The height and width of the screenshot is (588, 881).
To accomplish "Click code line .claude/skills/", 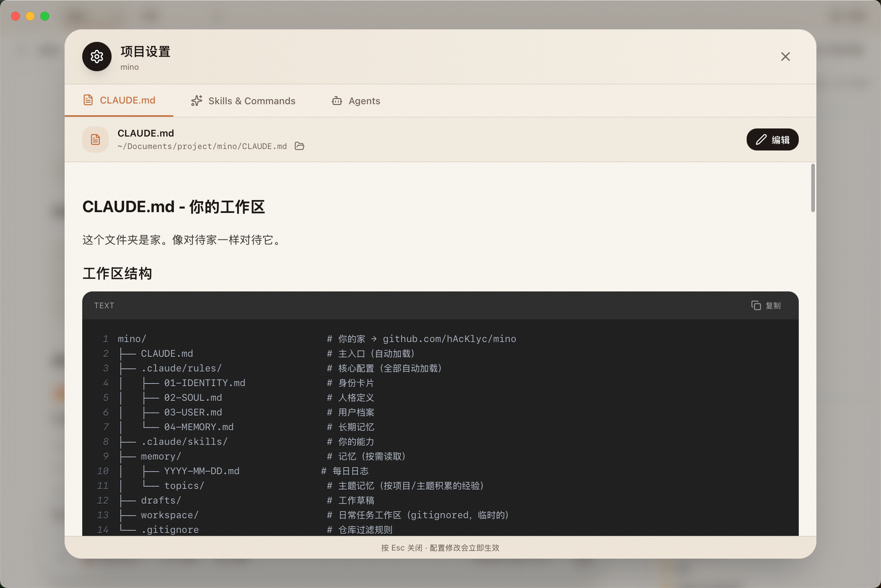I will pos(184,442).
